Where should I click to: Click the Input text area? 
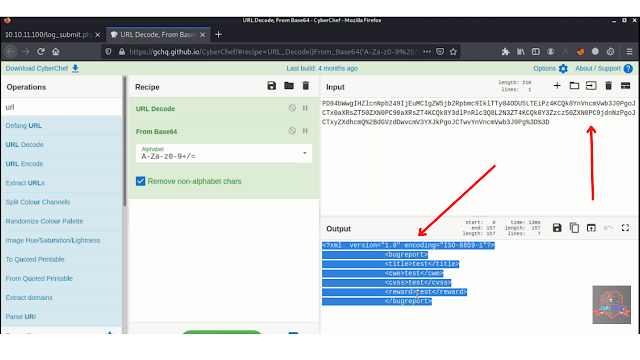[479, 156]
